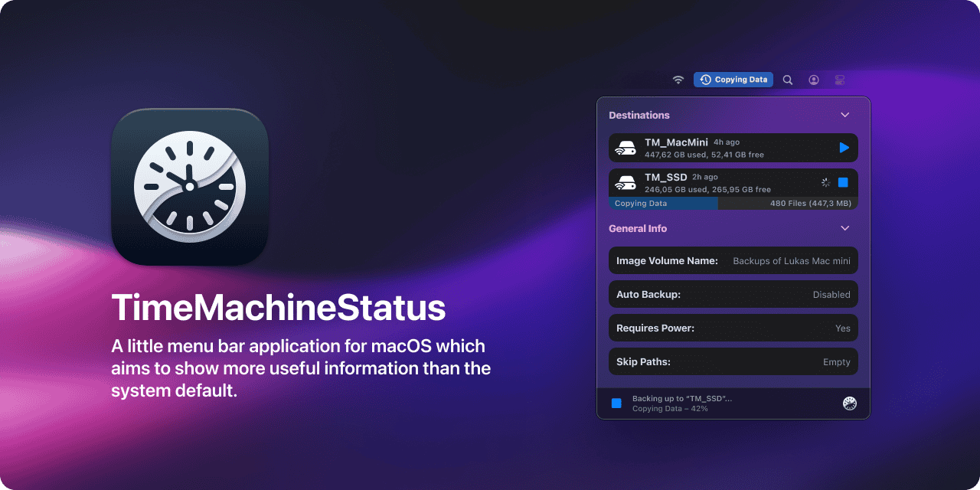The width and height of the screenshot is (980, 490).
Task: Click "2h ago" timestamp
Action: click(705, 178)
